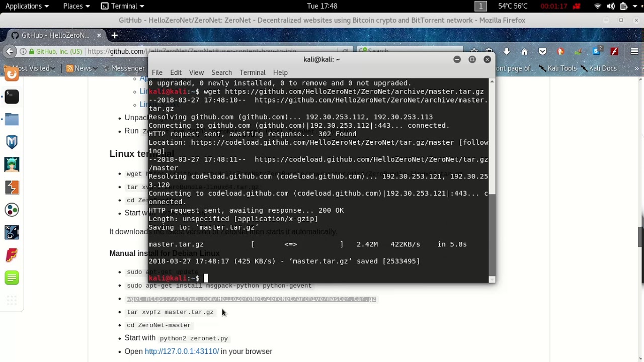Open the Kali Tools bookmark
Viewport: 644px width, 362px height.
click(557, 68)
